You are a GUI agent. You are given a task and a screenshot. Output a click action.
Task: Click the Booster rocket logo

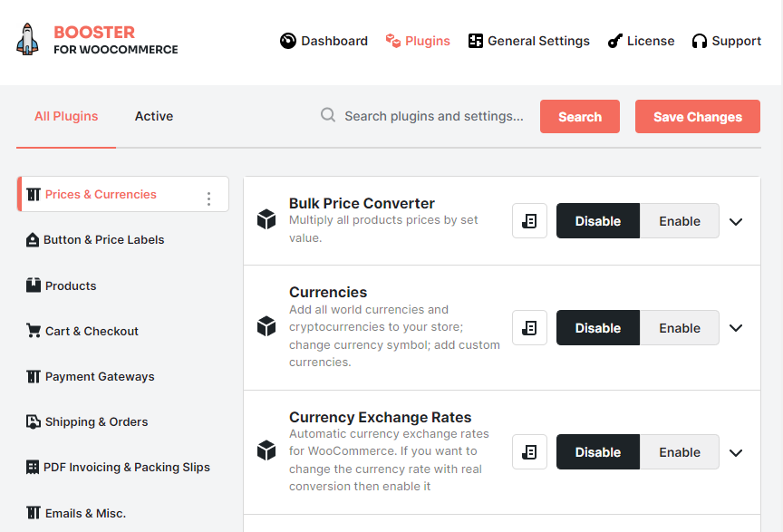(x=27, y=39)
